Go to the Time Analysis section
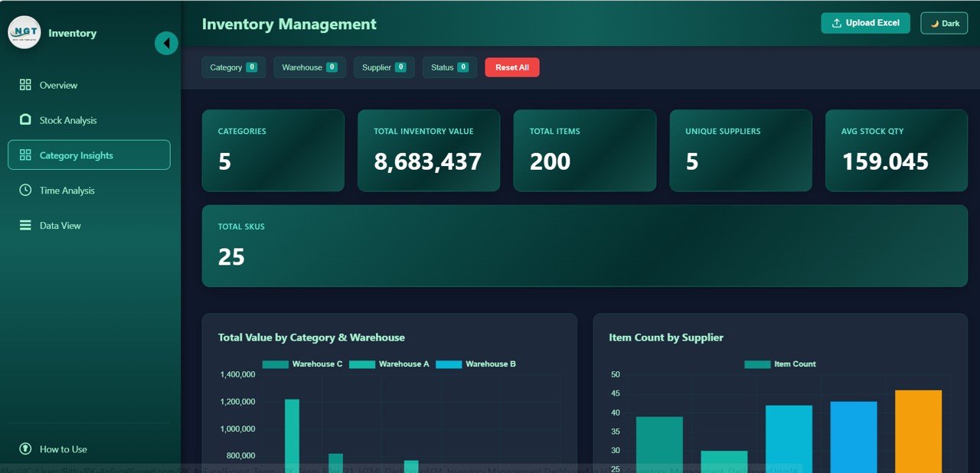This screenshot has width=980, height=473. [x=67, y=191]
